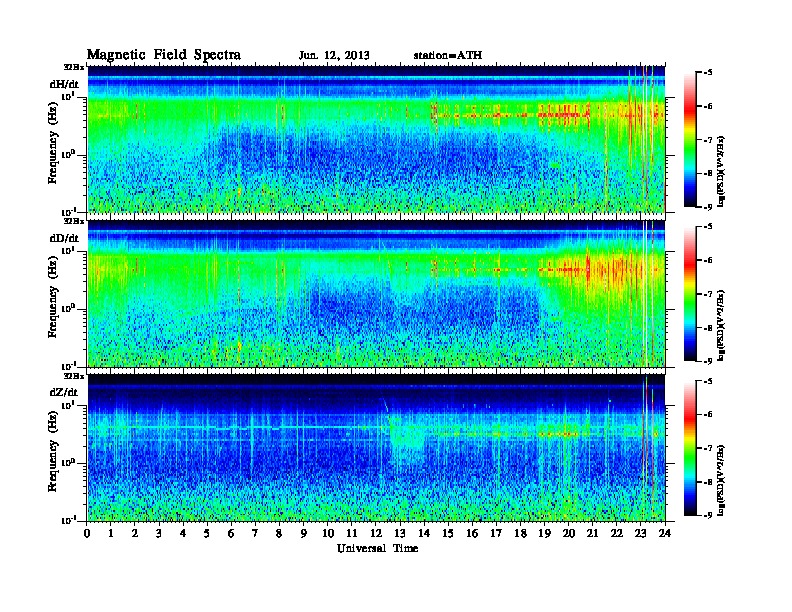
Task: Click hour tick label '20' on time axis
Action: click(x=569, y=534)
